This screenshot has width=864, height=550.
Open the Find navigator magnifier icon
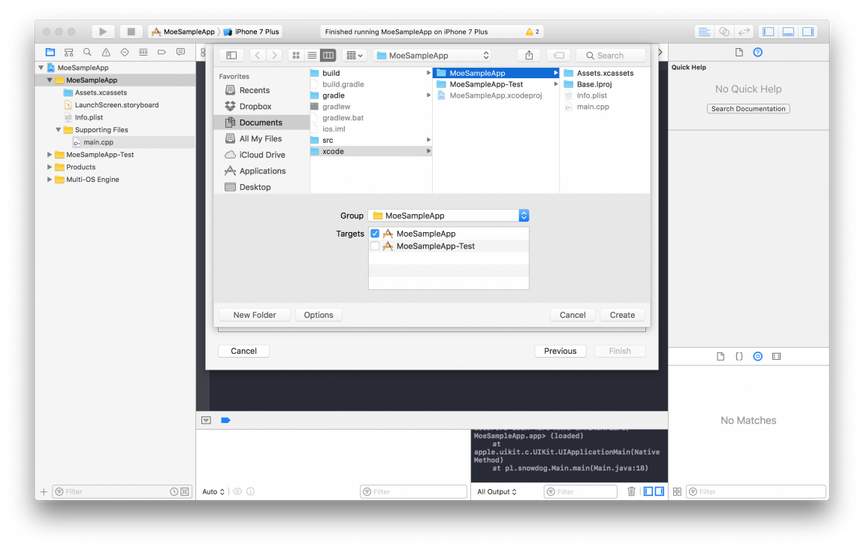(87, 52)
